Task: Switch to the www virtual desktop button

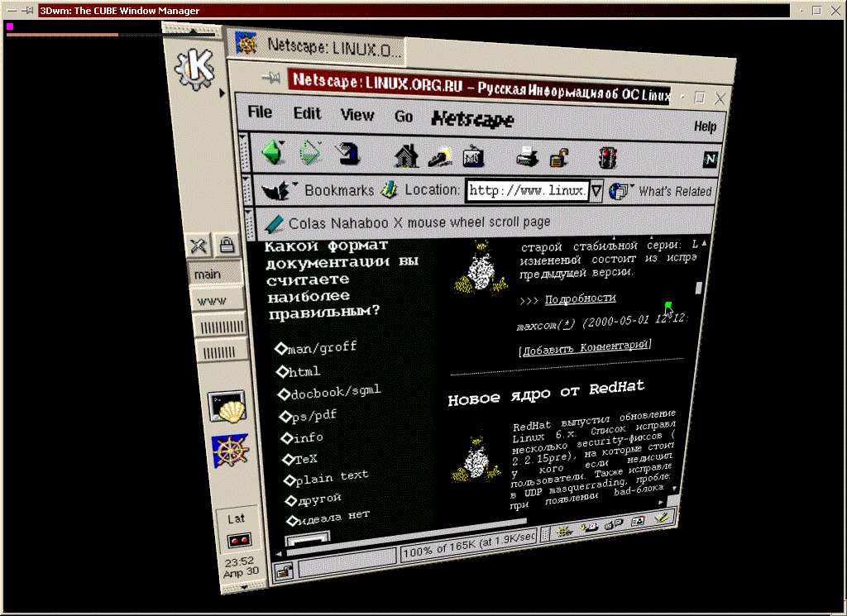Action: pos(218,300)
